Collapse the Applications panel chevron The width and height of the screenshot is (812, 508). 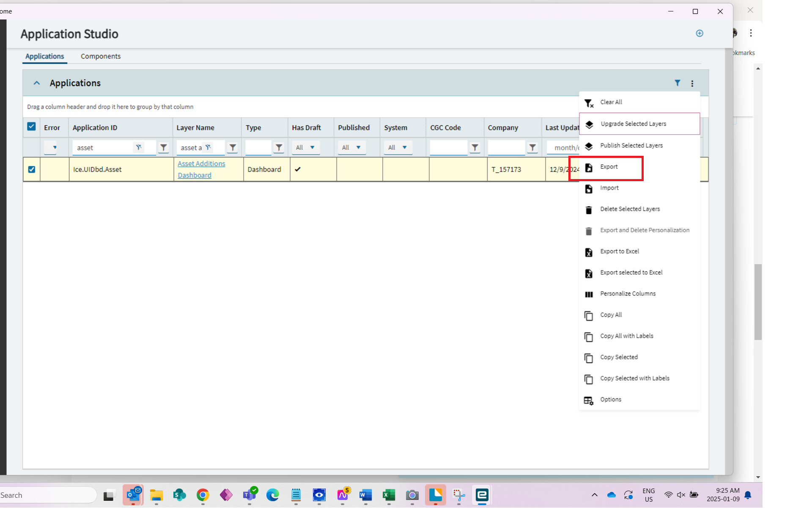(37, 83)
